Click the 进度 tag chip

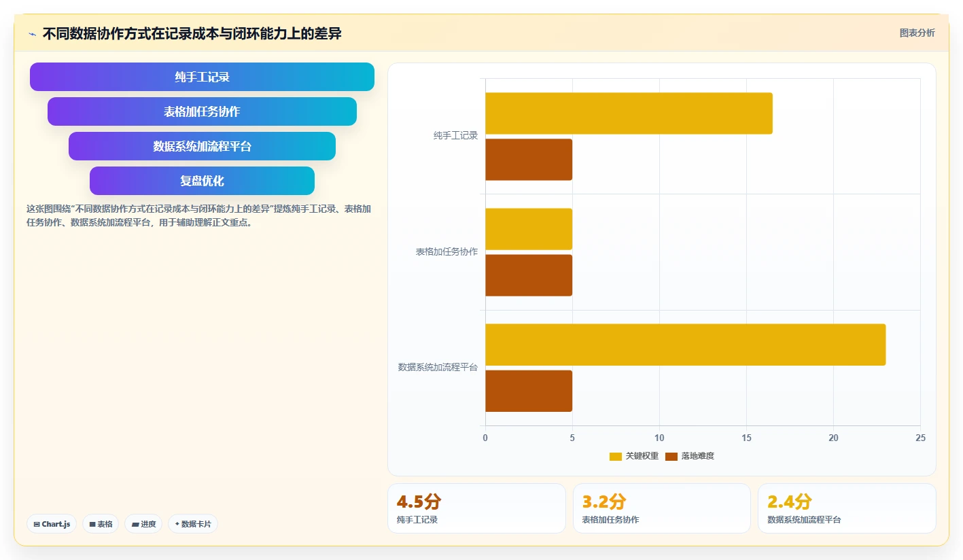pyautogui.click(x=143, y=524)
